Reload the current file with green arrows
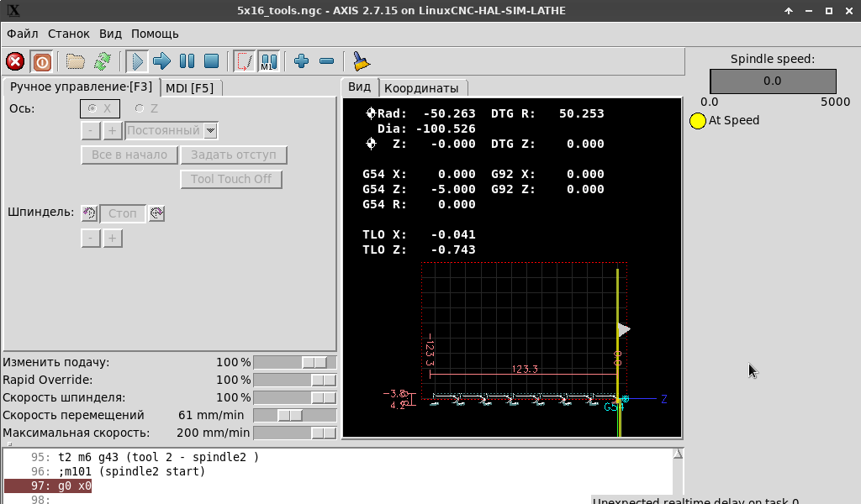 (x=103, y=61)
